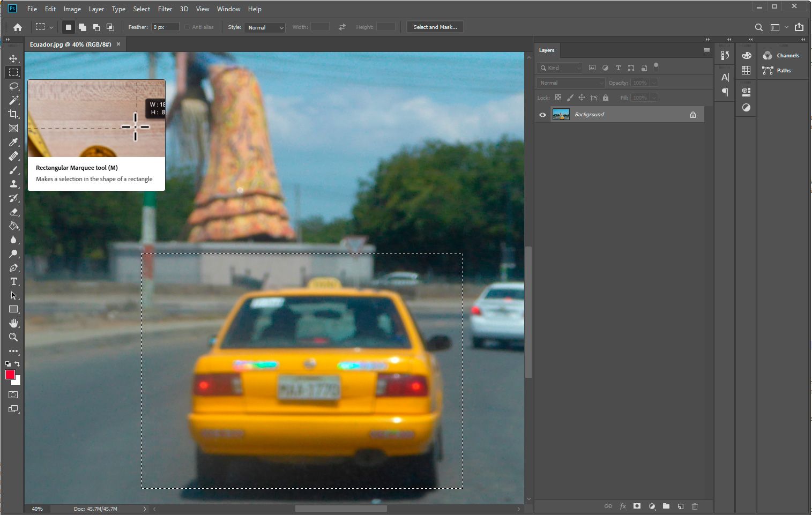Hide the Background layer with eye icon
Image resolution: width=812 pixels, height=515 pixels.
pos(542,115)
